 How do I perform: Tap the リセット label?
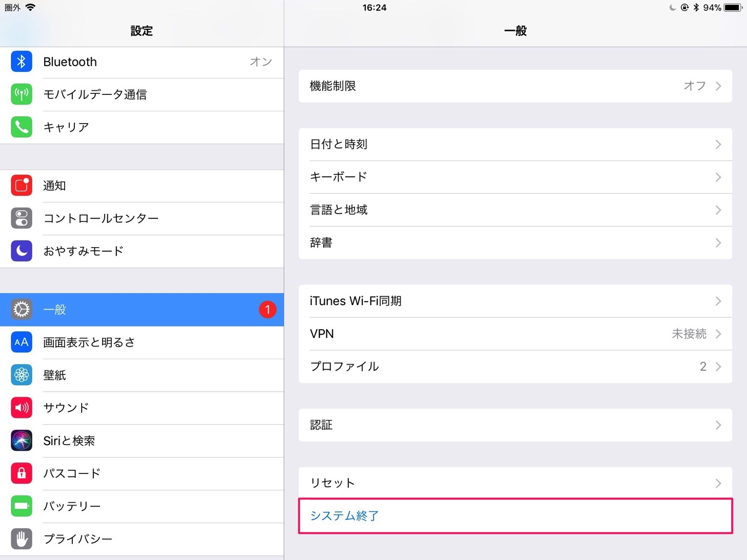[332, 483]
